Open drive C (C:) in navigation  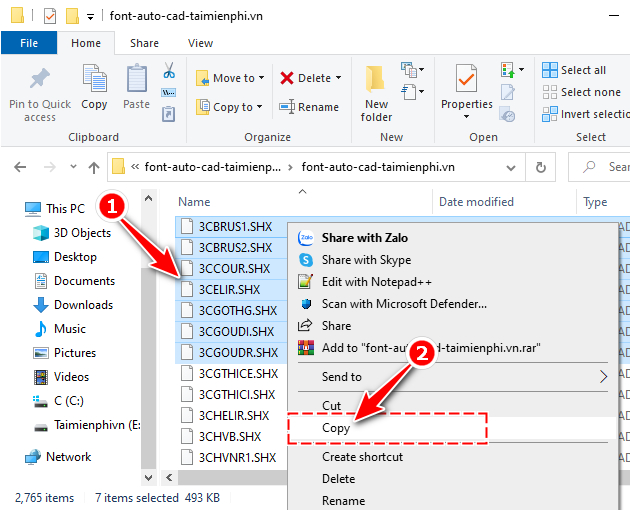click(x=58, y=401)
